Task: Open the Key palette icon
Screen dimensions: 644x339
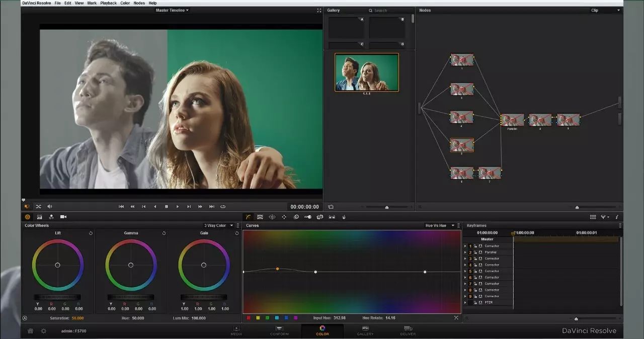Action: (x=307, y=217)
